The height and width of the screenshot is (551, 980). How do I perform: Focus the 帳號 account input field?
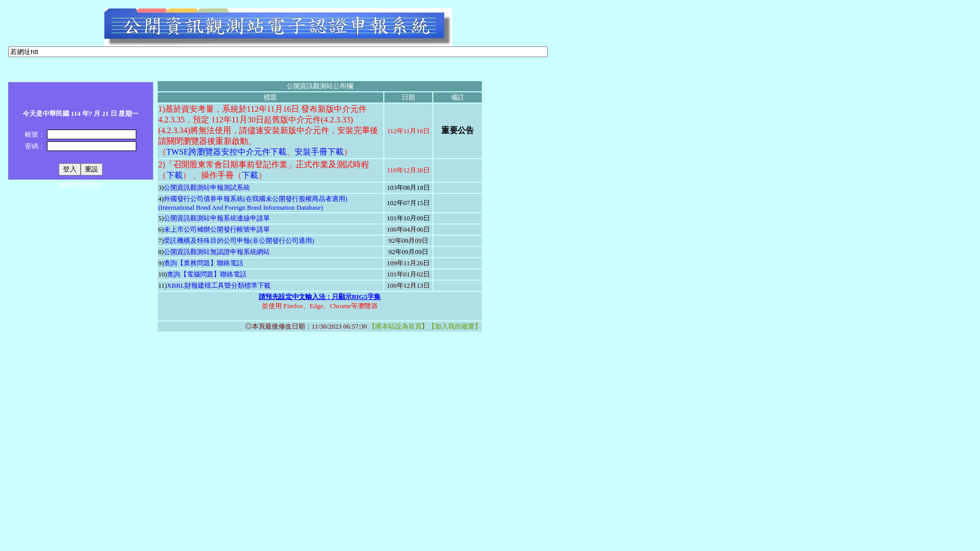click(x=91, y=134)
